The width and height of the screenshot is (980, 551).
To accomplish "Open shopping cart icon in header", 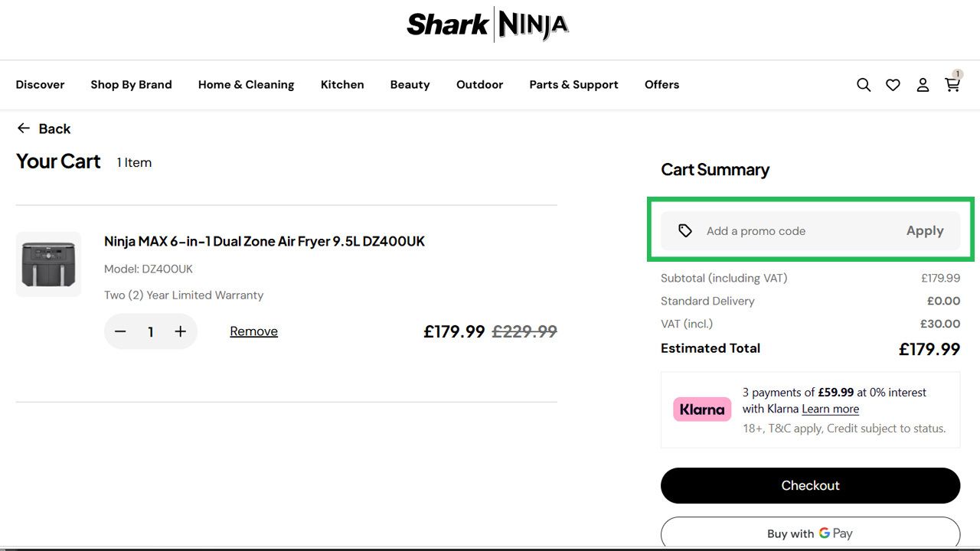I will click(x=952, y=84).
